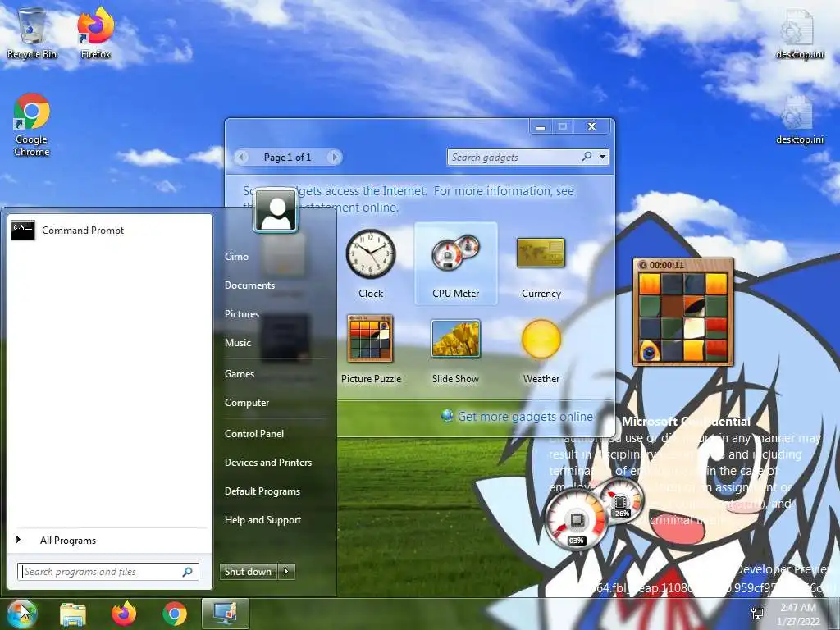Screen dimensions: 840x630
Task: Open the Recycle Bin desktop icon
Action: pyautogui.click(x=32, y=32)
